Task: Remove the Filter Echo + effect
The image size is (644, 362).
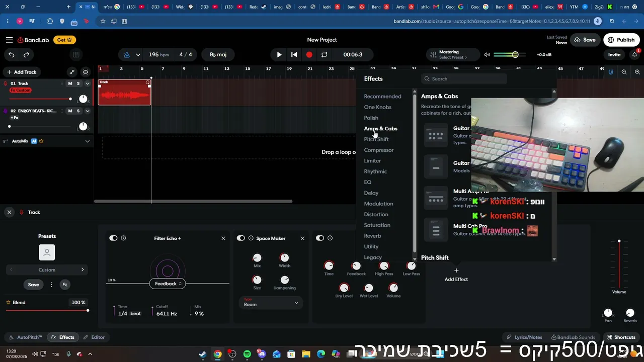Action: point(223,238)
